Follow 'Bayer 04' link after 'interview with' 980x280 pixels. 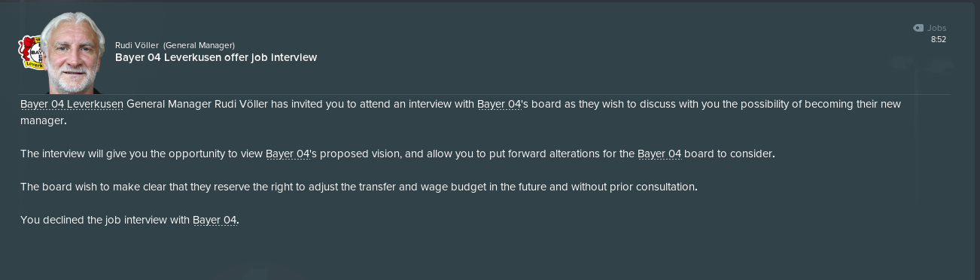pos(499,104)
